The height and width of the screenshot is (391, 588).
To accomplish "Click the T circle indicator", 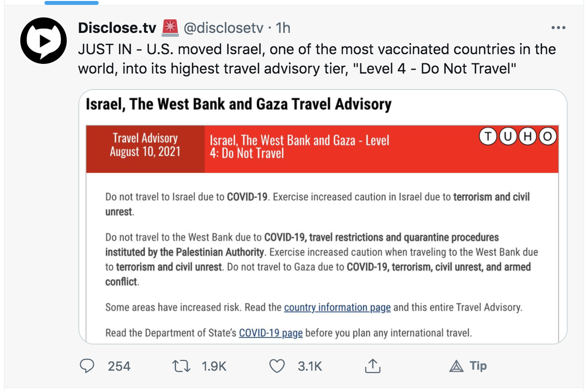I will click(x=488, y=137).
